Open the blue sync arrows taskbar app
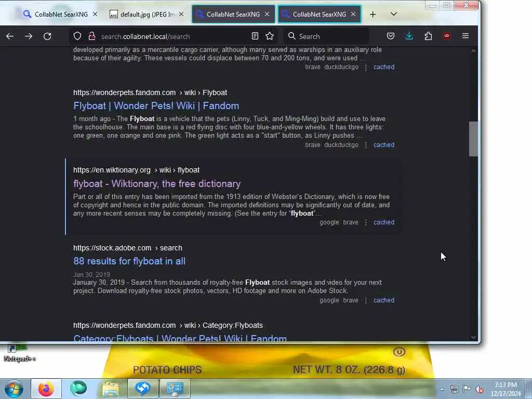This screenshot has width=532, height=399. click(142, 389)
